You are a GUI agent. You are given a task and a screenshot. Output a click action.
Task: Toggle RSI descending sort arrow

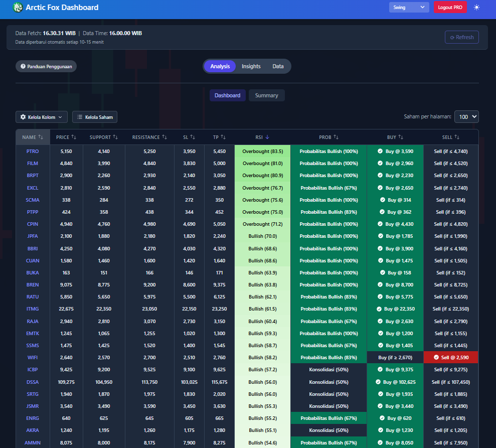click(x=267, y=137)
